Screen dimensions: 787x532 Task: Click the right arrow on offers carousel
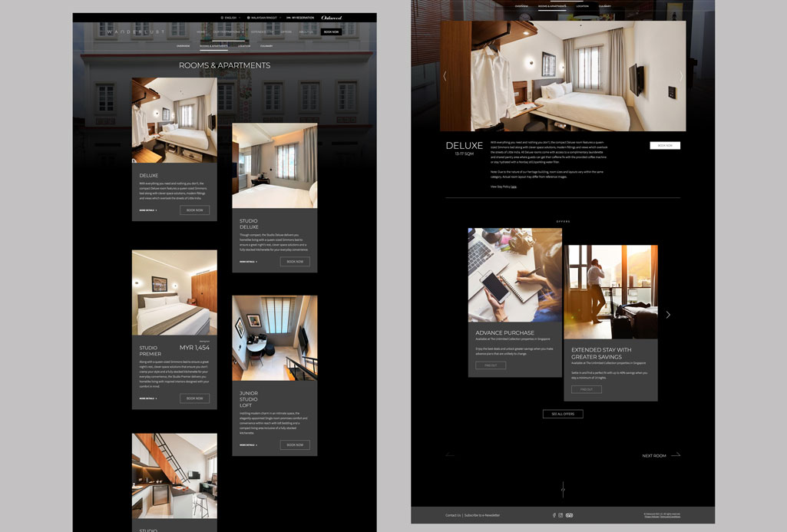(x=668, y=315)
